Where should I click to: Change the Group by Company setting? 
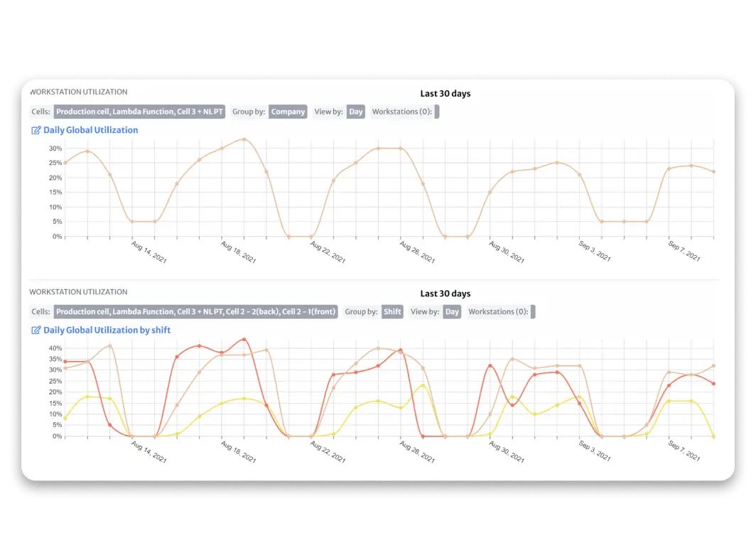tap(288, 112)
